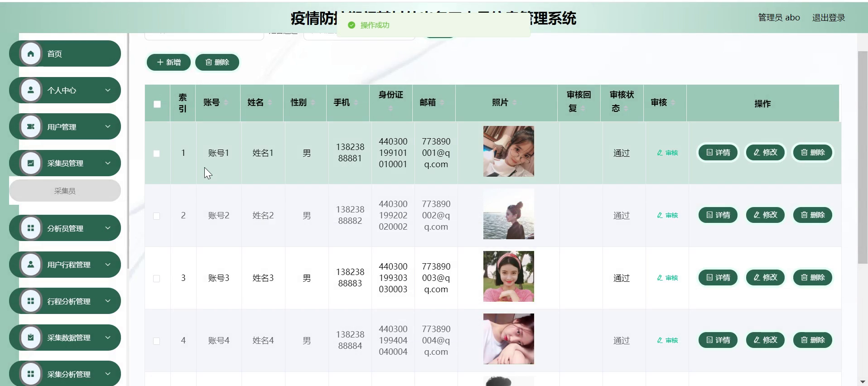Viewport: 868px width, 386px height.
Task: Click 修改 for 账号2 row
Action: click(765, 215)
